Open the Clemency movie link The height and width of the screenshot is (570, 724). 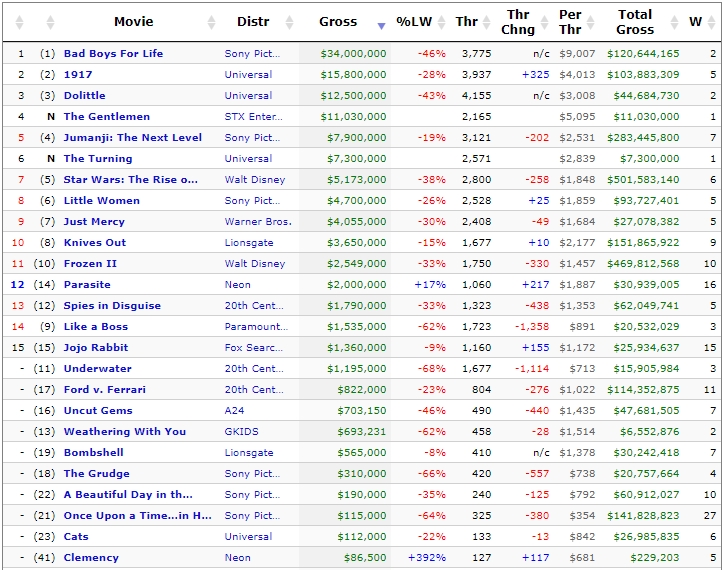point(91,558)
